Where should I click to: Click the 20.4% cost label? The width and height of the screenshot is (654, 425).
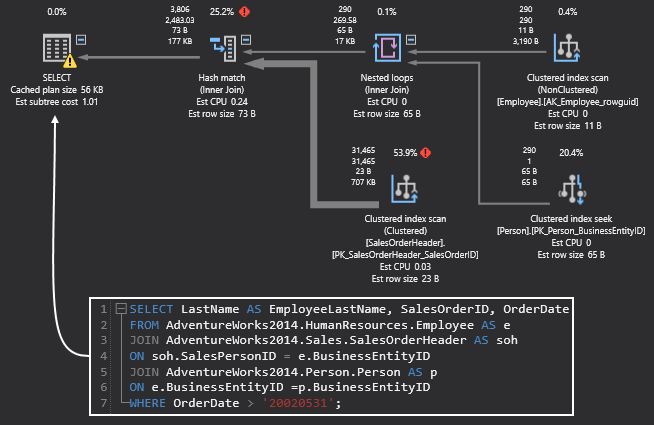tap(570, 152)
